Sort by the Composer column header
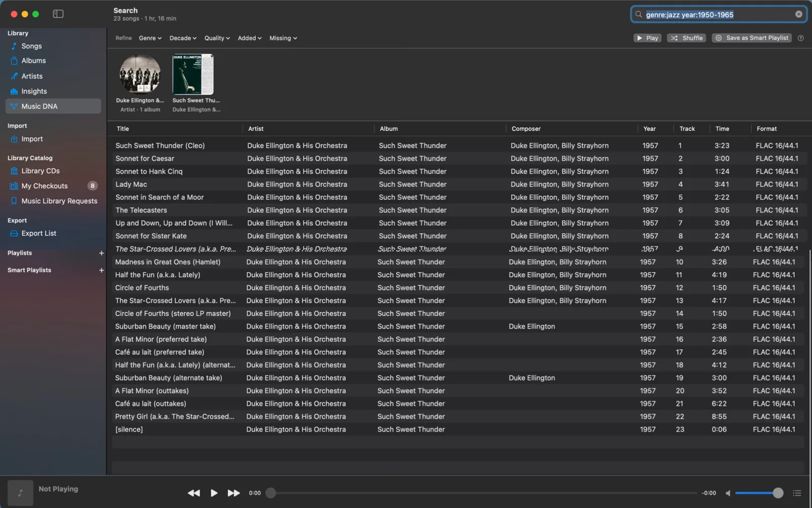The width and height of the screenshot is (812, 508). 526,129
